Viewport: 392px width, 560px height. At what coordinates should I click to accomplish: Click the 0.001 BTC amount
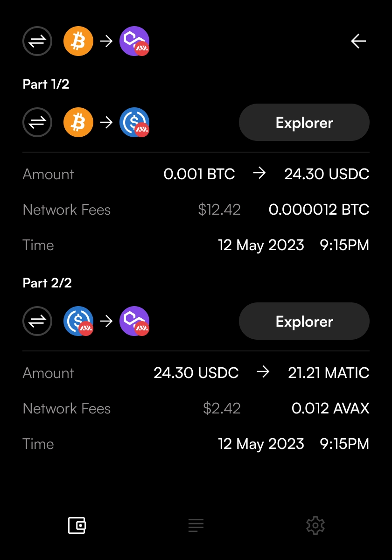[199, 174]
